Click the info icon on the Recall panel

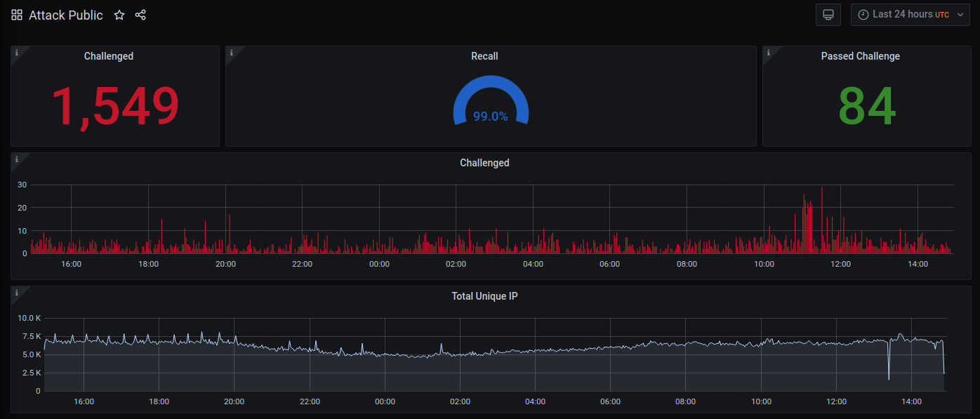point(232,53)
